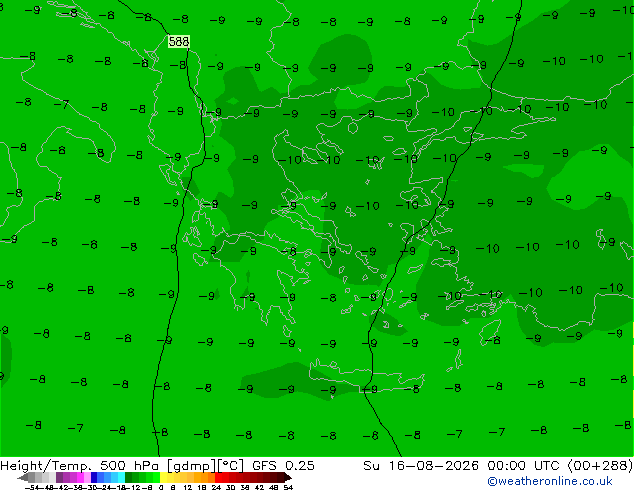This screenshot has height=490, width=634.
Task: Click the magenta legend swatch
Action: 80,477
